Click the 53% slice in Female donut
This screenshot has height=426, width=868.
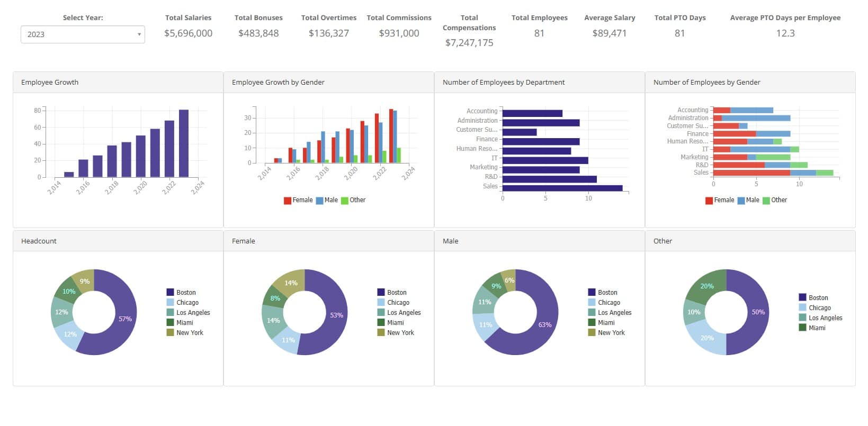tap(336, 315)
